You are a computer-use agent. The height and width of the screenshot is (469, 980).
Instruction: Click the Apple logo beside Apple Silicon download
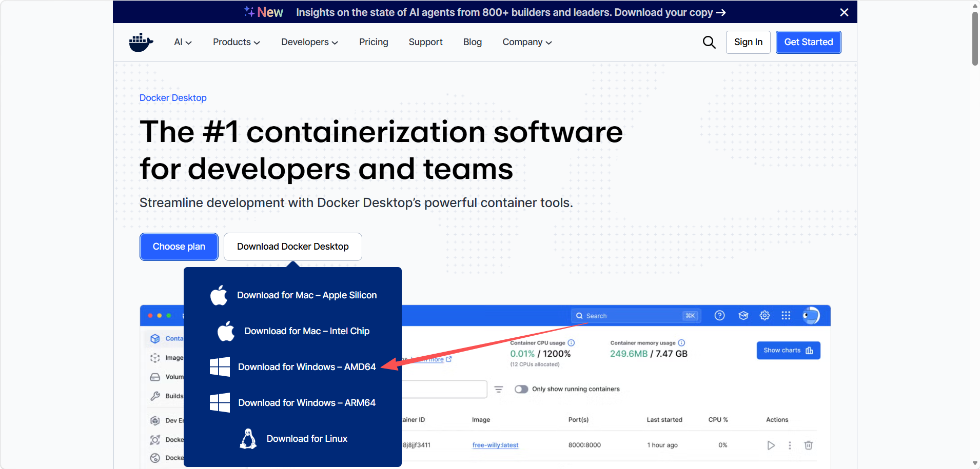219,295
